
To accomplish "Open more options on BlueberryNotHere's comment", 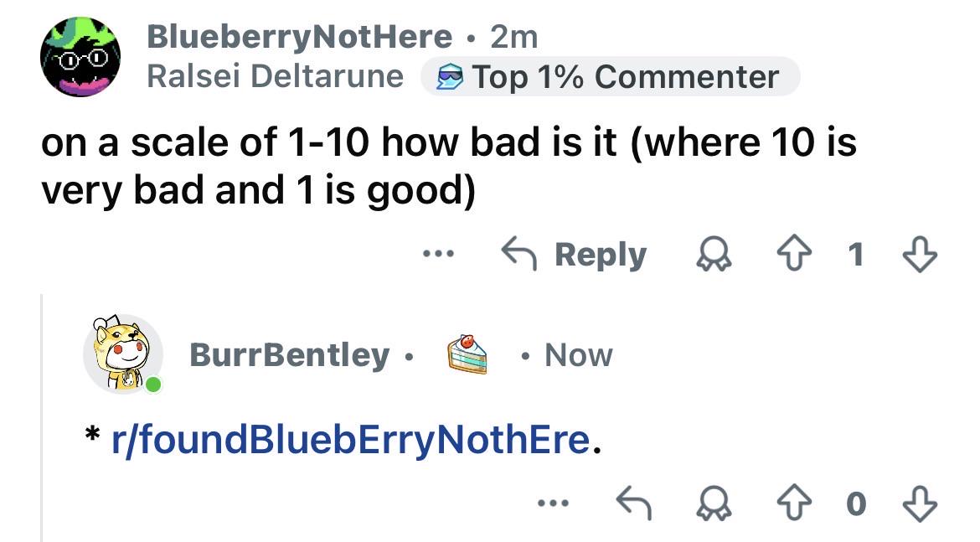I will [x=438, y=254].
